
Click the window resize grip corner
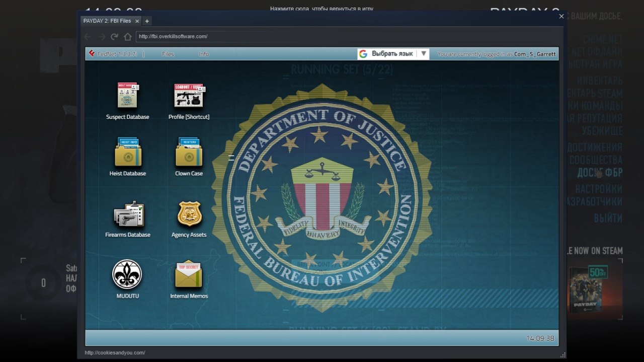pyautogui.click(x=563, y=355)
